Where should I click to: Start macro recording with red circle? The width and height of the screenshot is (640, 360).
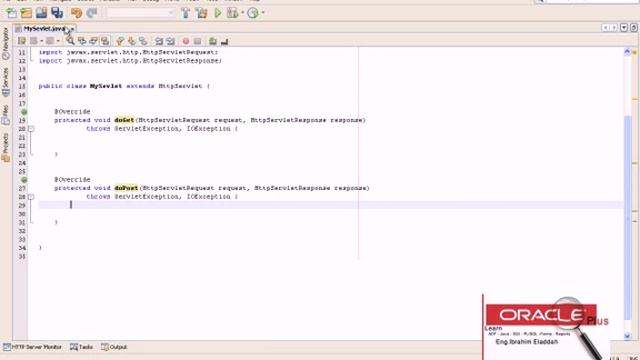(186, 41)
